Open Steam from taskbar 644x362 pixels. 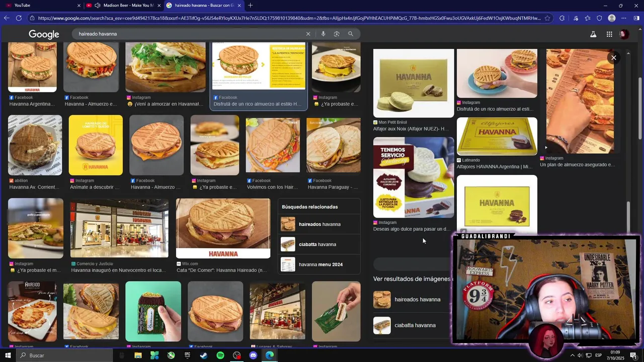pos(203,355)
